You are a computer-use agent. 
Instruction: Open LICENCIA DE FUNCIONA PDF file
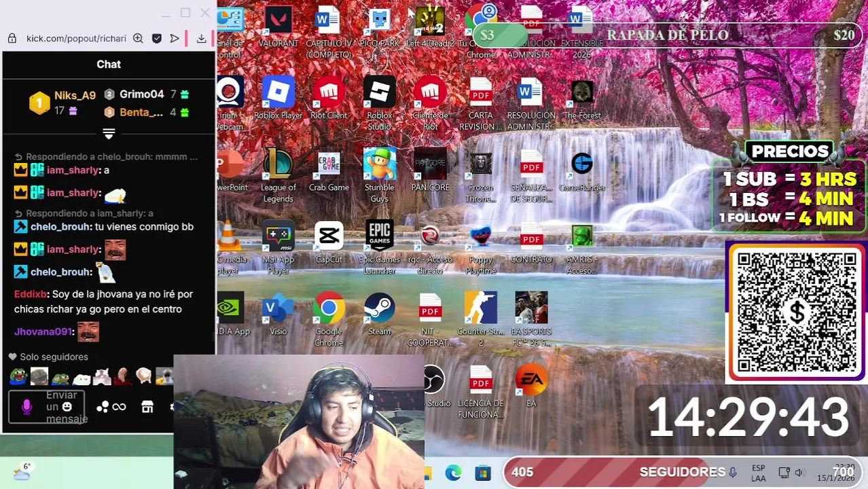click(x=481, y=392)
